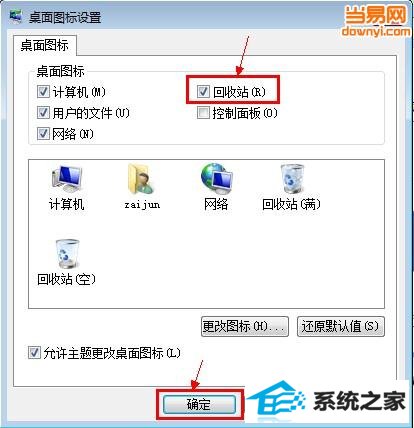This screenshot has width=414, height=428.
Task: Toggle the 网络(N) checkbox
Action: click(43, 134)
